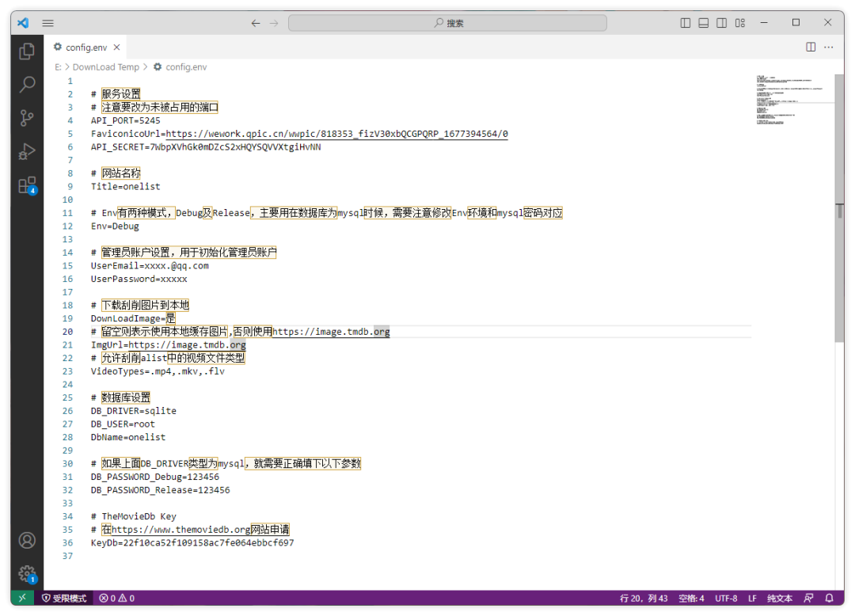Split the editor with the Split Editor icon
The height and width of the screenshot is (616, 855).
pyautogui.click(x=810, y=47)
